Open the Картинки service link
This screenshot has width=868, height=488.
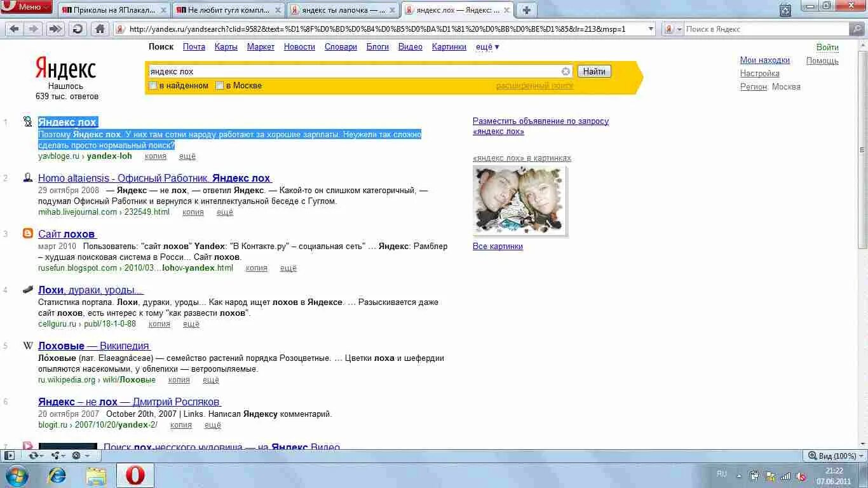click(x=449, y=47)
